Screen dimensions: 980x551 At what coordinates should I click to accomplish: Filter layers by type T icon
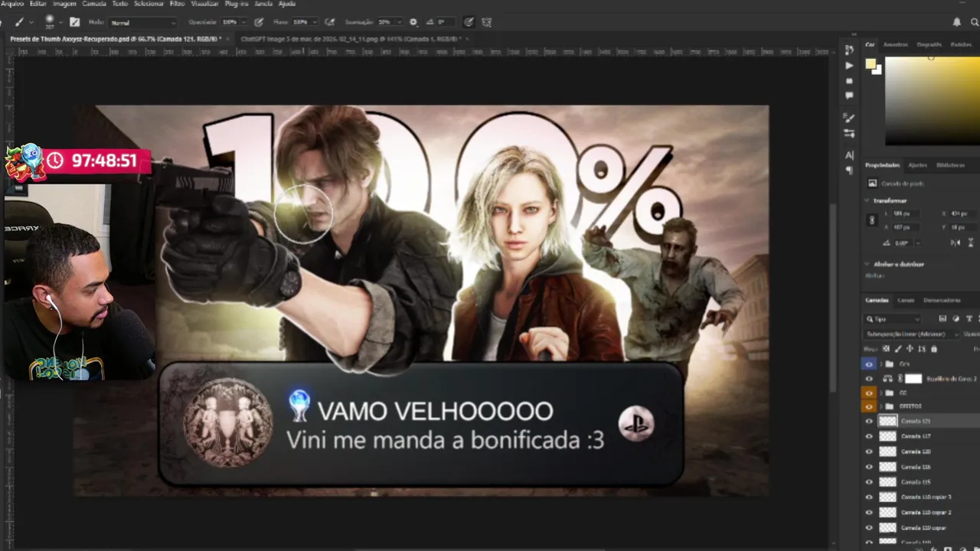[969, 318]
